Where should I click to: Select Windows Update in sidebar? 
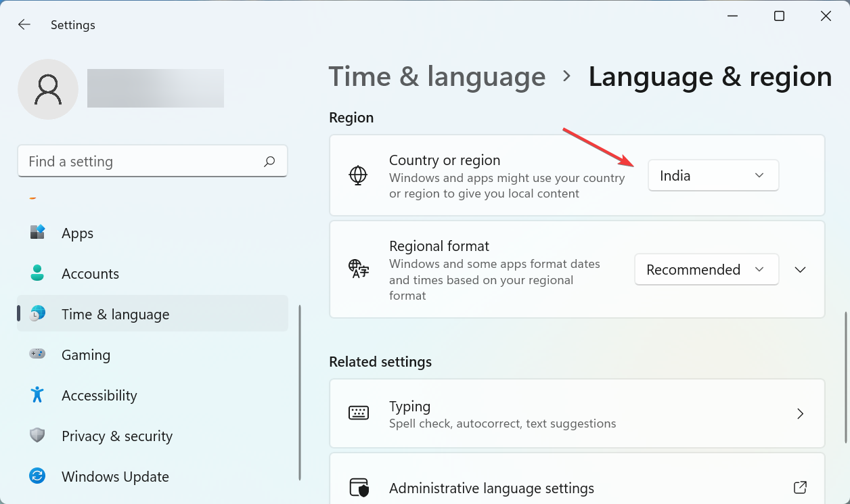coord(115,476)
